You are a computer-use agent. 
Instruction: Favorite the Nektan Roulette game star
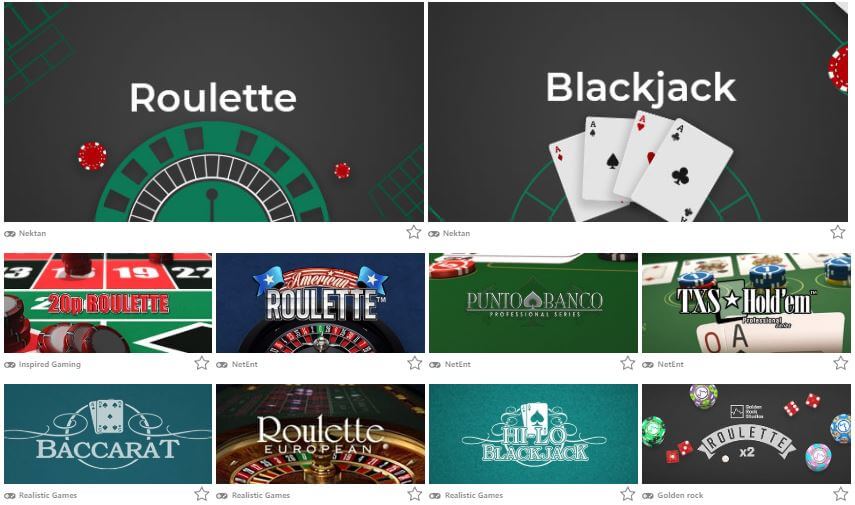pos(414,232)
